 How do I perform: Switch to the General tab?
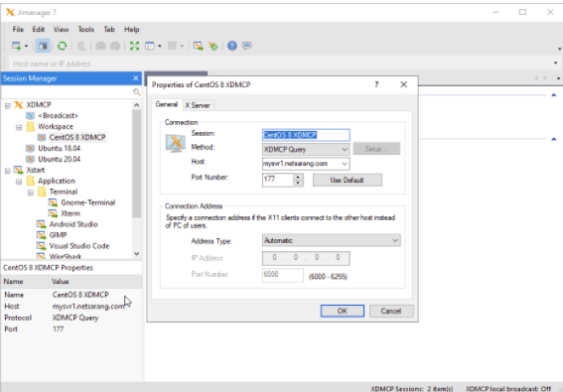pyautogui.click(x=167, y=104)
